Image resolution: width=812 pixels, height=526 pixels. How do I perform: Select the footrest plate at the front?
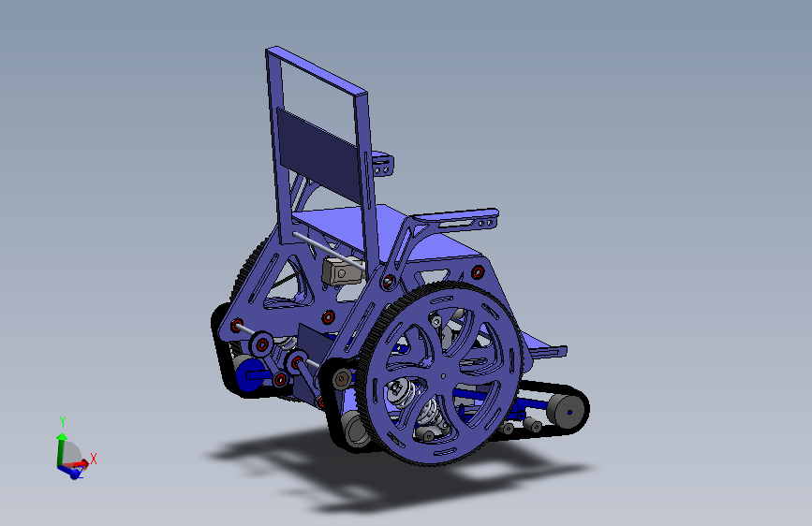[546, 348]
